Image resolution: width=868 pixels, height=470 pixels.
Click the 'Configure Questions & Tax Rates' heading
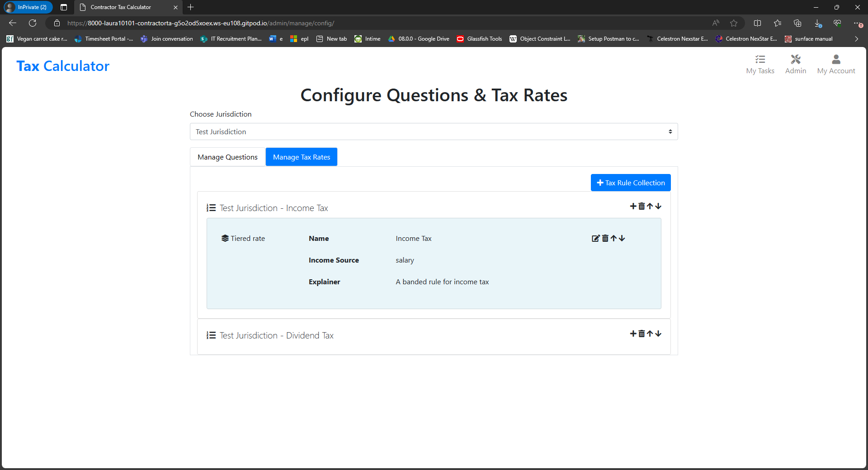pos(434,95)
